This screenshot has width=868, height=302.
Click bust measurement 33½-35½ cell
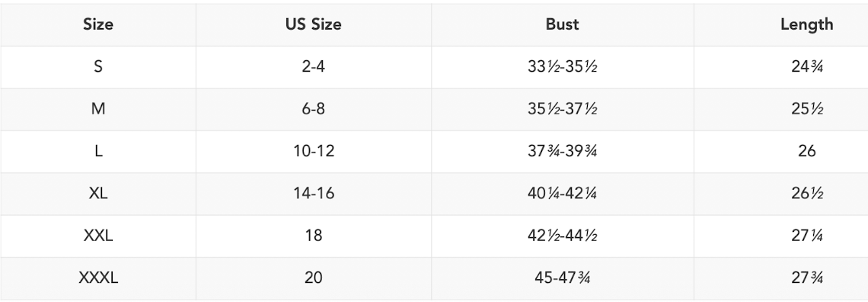click(562, 66)
